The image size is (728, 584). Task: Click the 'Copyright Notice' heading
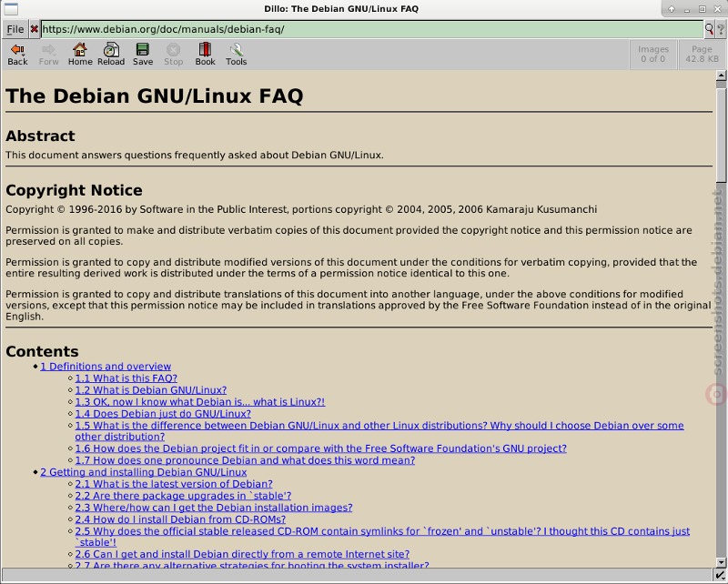click(74, 190)
